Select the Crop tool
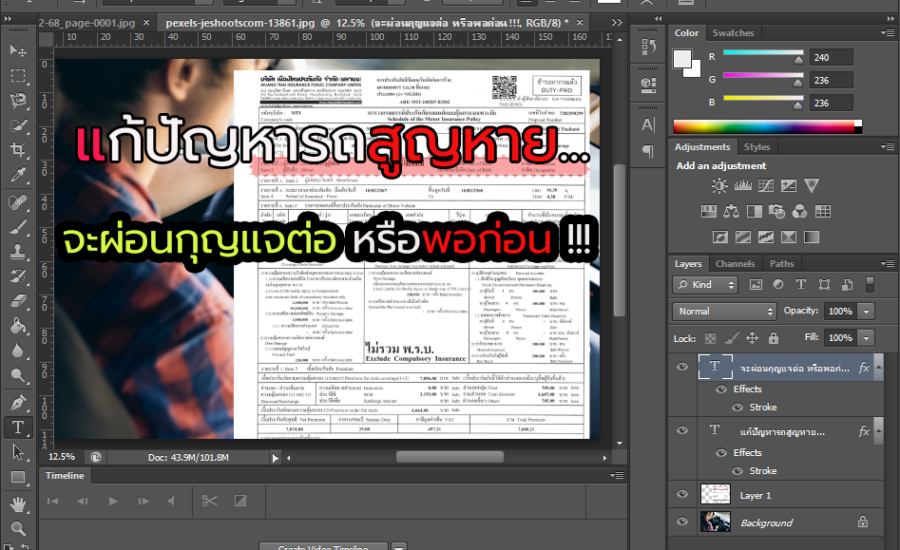900x550 pixels. click(x=18, y=151)
